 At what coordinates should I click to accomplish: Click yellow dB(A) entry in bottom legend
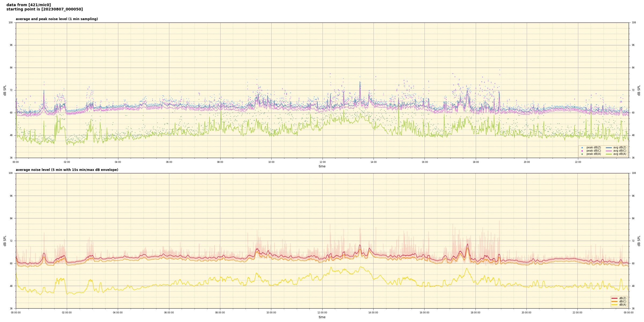614,305
